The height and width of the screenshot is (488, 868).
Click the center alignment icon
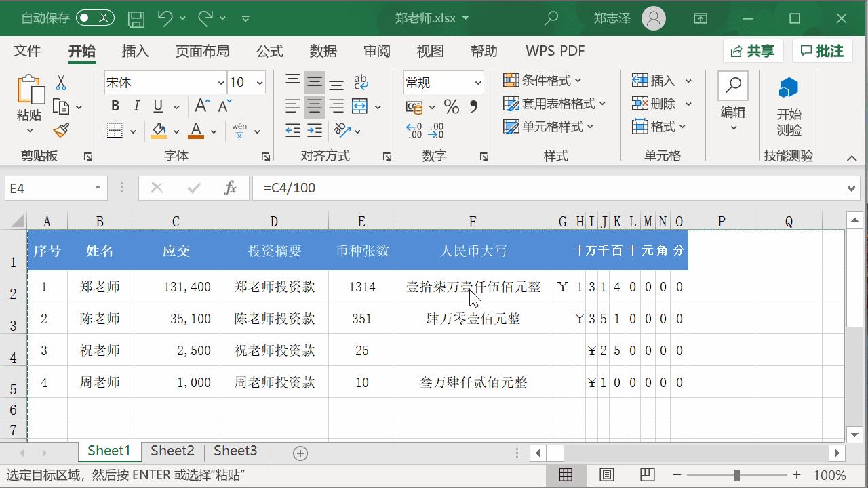(315, 105)
